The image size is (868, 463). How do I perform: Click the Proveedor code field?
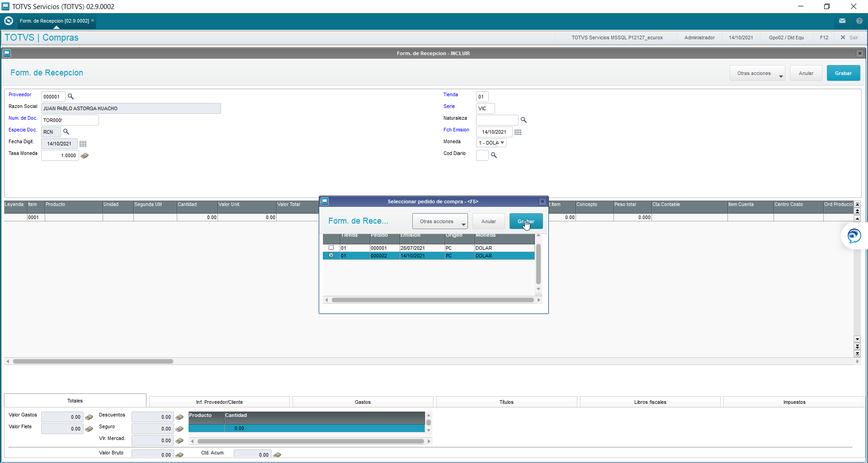pos(53,97)
